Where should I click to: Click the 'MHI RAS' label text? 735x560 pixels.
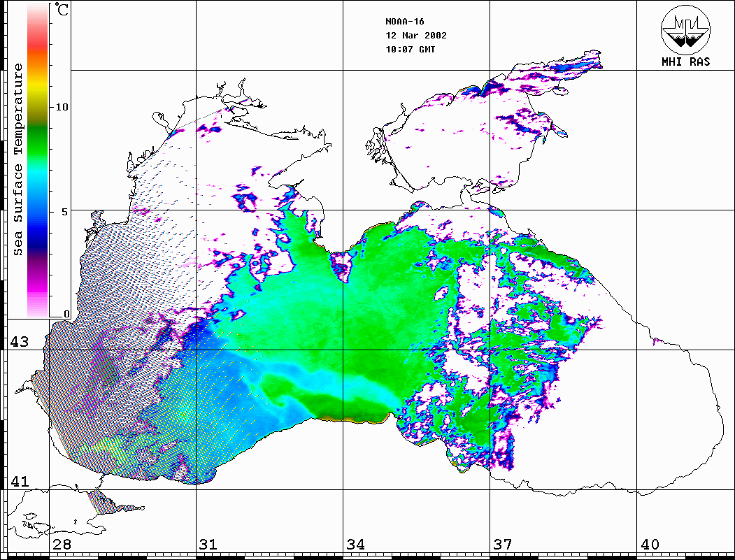(x=685, y=62)
